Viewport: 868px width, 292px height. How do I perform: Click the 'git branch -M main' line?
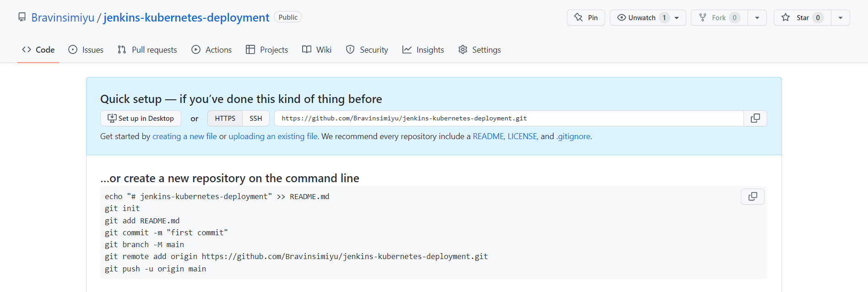[x=144, y=244]
